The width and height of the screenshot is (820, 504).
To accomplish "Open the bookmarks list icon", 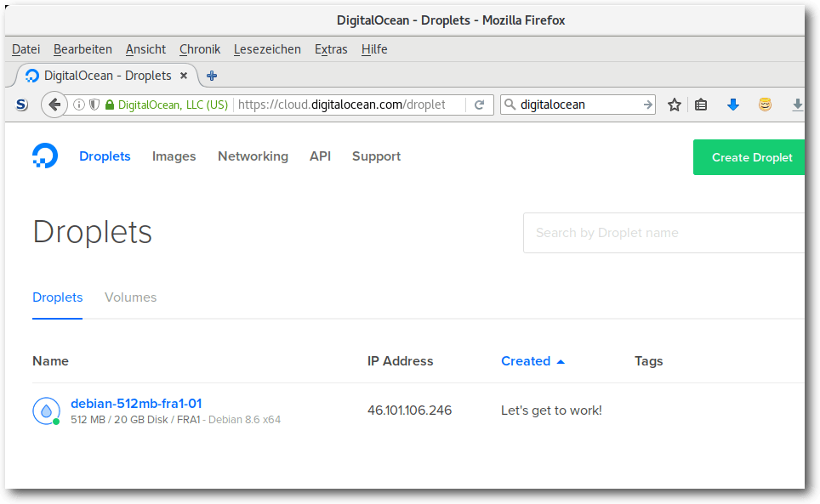I will click(701, 105).
